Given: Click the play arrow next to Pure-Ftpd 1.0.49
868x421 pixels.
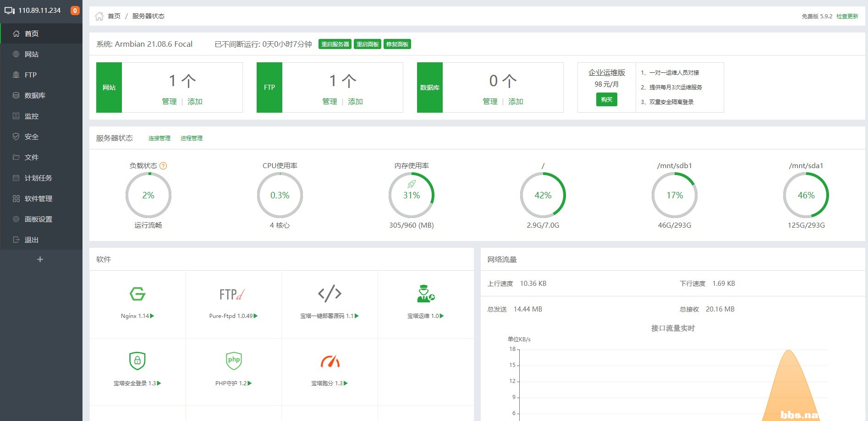Looking at the screenshot, I should [x=256, y=316].
